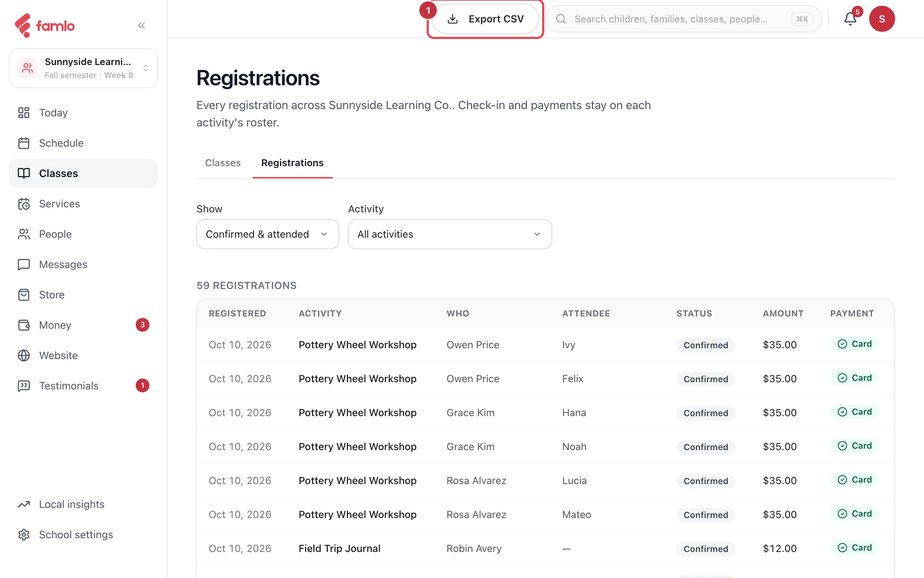Screen dimensions: 924x578
Task: Focus the search children, families field
Action: click(684, 19)
